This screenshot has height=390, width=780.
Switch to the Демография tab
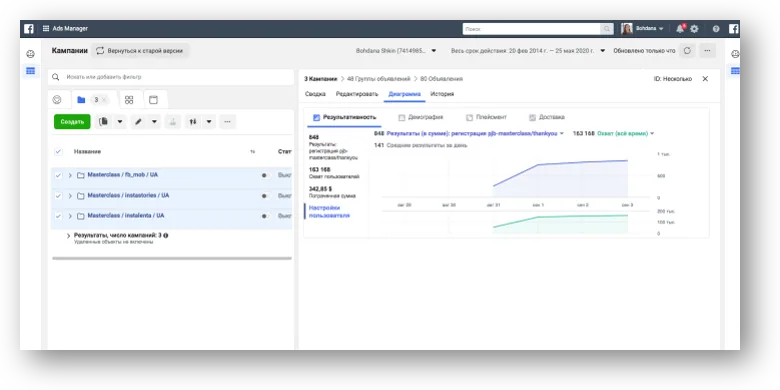[421, 117]
